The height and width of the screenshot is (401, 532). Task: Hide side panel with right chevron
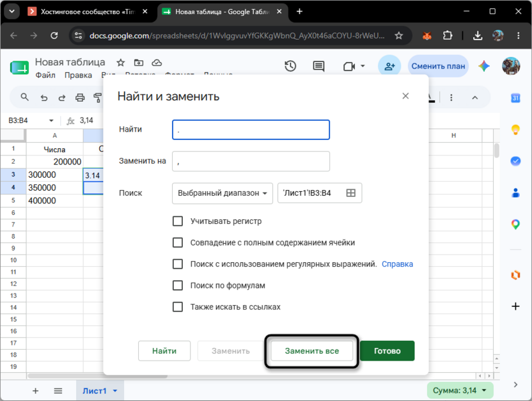coord(515,384)
